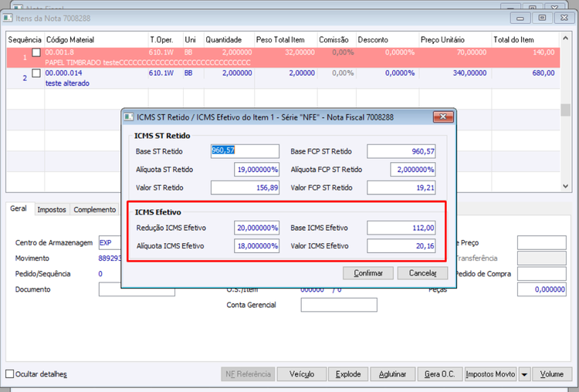Click the Volume button
The image size is (579, 392).
coord(552,374)
